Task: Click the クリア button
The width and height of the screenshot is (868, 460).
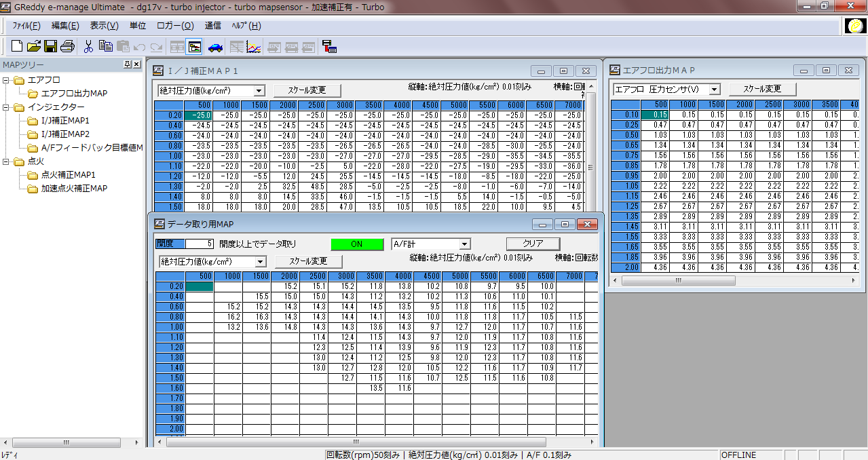Action: pos(533,244)
